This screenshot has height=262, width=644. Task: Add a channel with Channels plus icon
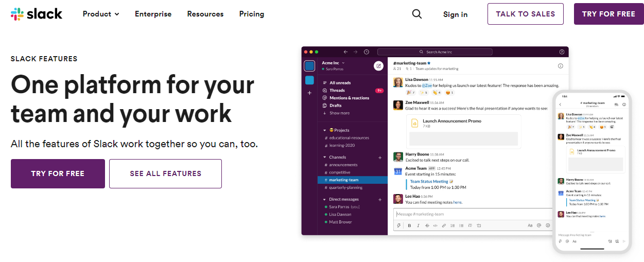click(380, 157)
